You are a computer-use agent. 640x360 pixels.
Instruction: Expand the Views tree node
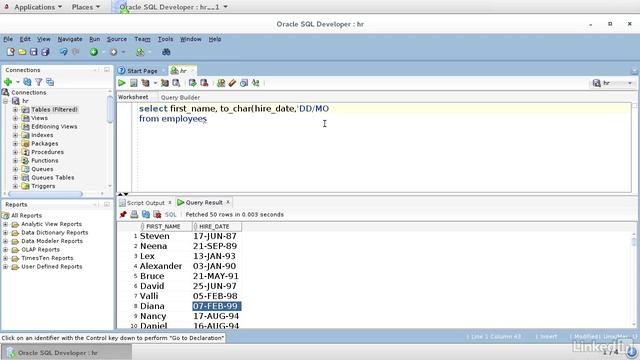tap(15, 118)
